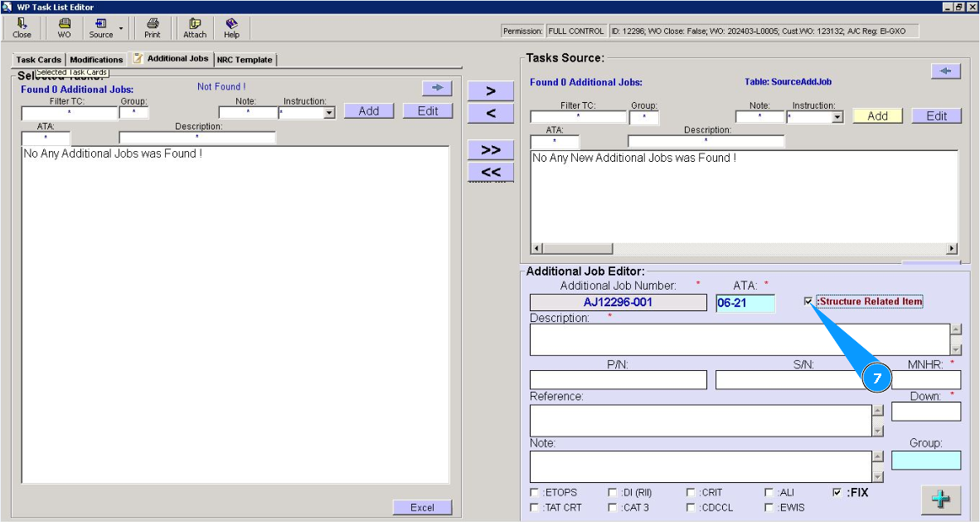Click the yellow Add button in Tasks Source
980x522 pixels.
877,116
